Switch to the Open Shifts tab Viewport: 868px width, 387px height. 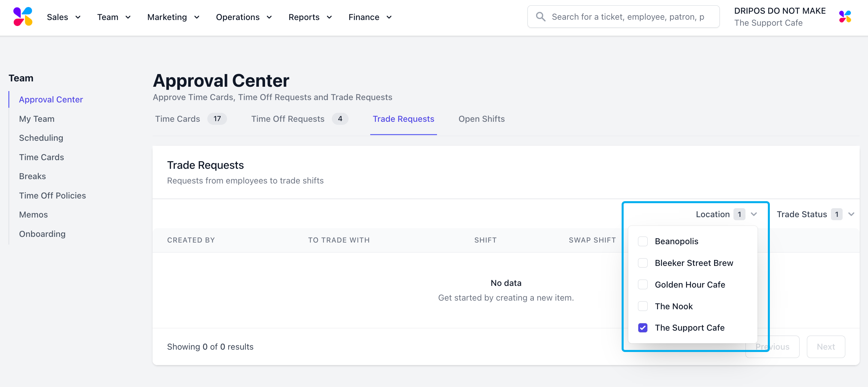481,119
